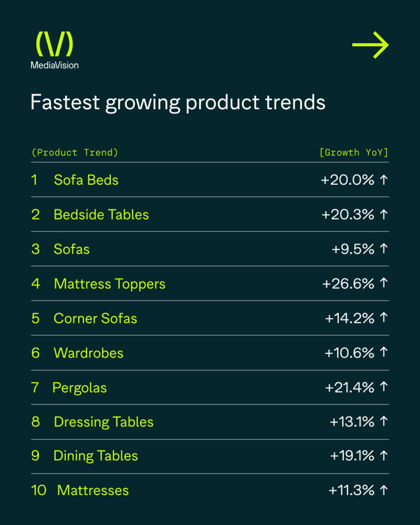Image resolution: width=420 pixels, height=525 pixels.
Task: Click the up arrow beside +20.0%
Action: (384, 180)
